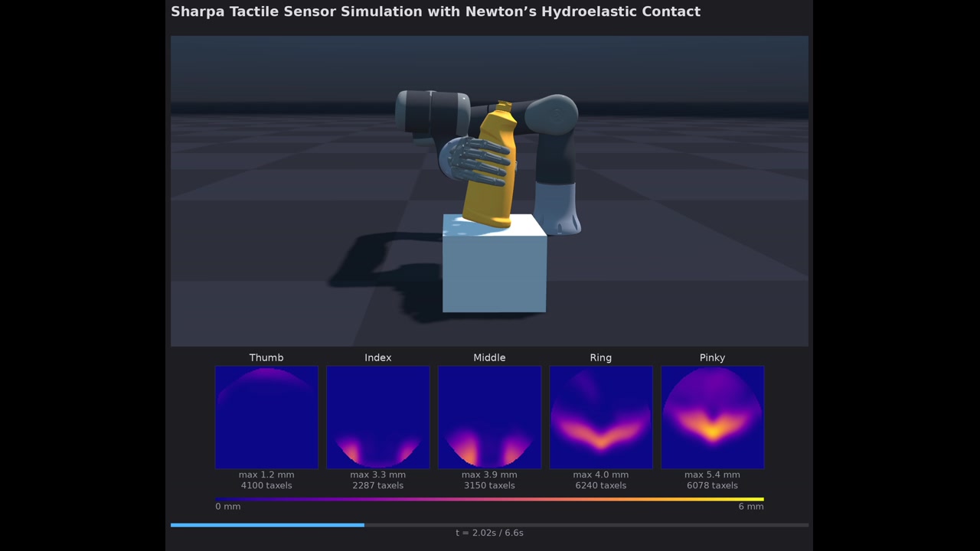Click the robot hand gripping the bottle
This screenshot has width=980, height=551.
[x=475, y=161]
